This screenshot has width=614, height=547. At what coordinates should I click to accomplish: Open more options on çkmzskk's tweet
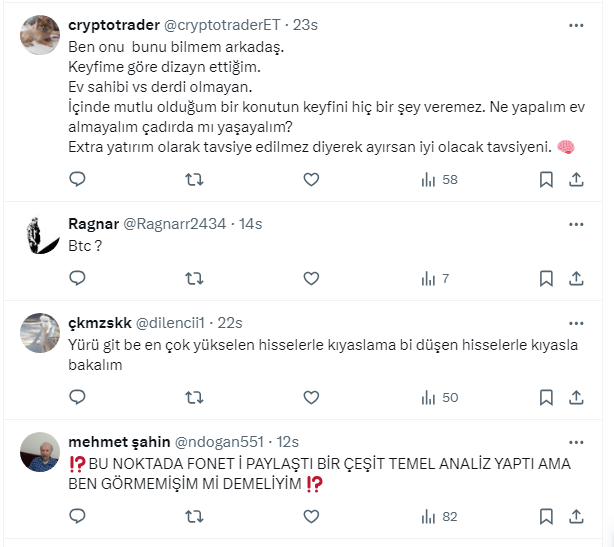[x=577, y=322]
